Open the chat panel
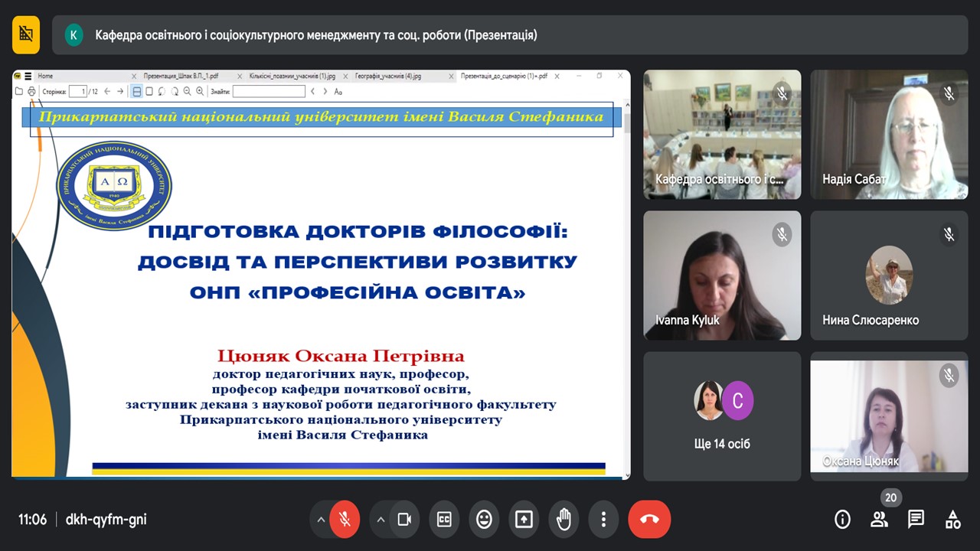The image size is (980, 551). [916, 520]
